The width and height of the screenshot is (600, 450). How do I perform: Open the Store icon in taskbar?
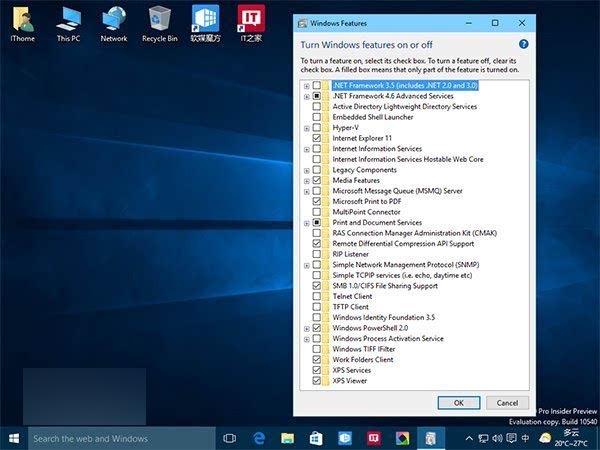[x=315, y=438]
